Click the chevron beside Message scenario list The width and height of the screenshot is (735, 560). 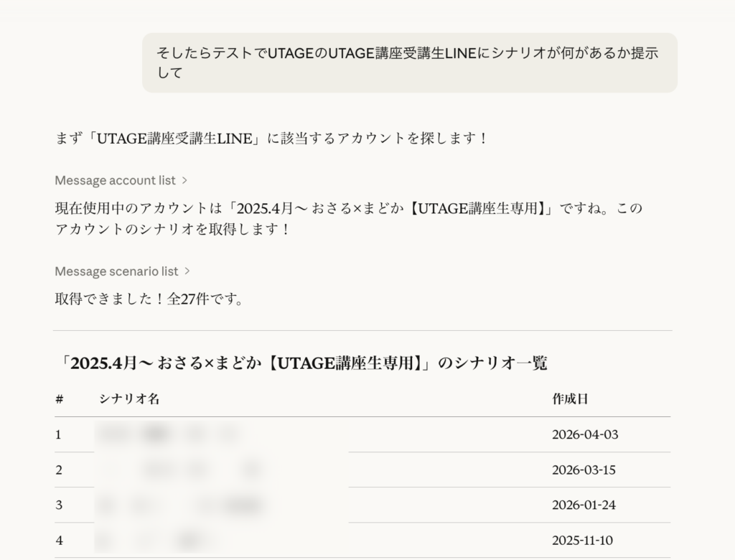pos(187,271)
